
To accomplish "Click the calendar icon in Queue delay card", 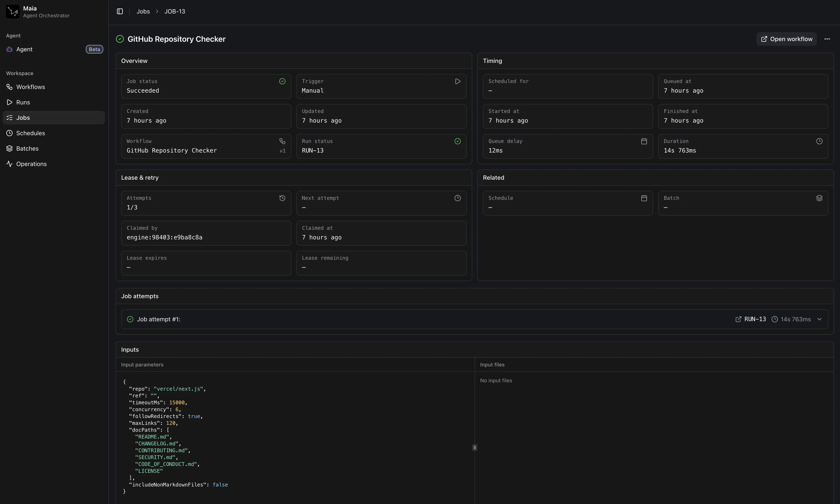I will tap(643, 141).
